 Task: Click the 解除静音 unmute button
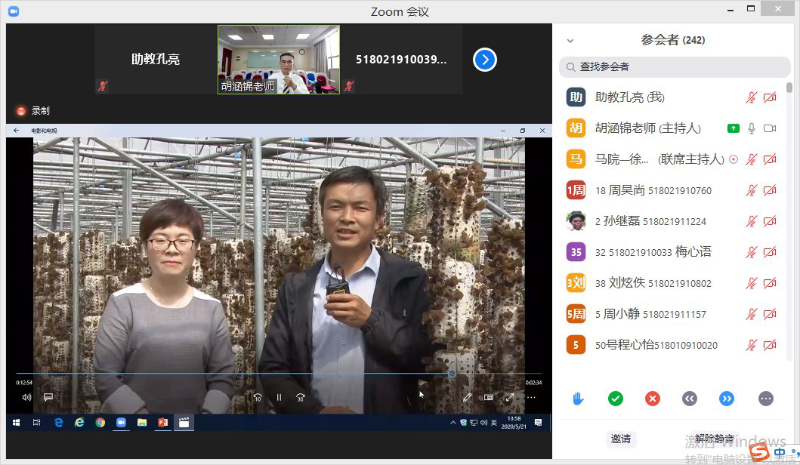714,438
